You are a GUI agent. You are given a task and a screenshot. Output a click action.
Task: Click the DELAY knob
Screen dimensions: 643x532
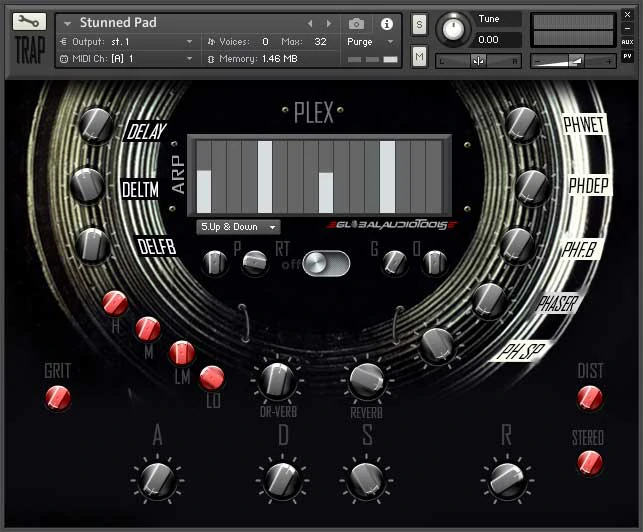[97, 126]
